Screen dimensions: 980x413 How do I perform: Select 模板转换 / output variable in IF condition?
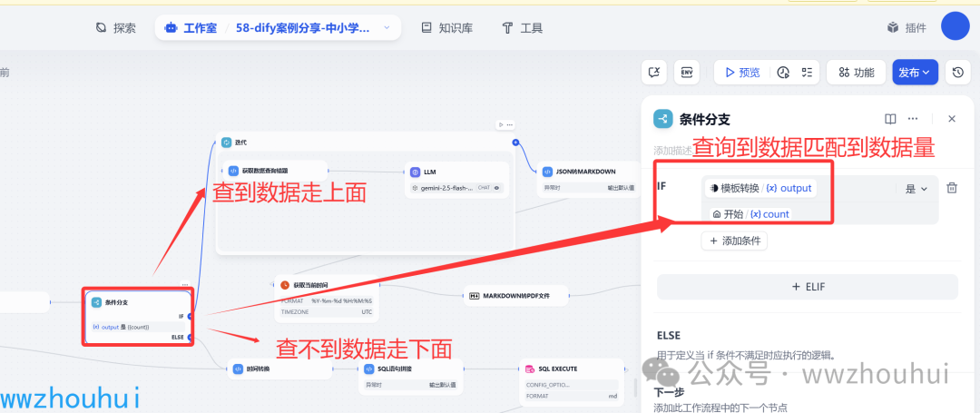pyautogui.click(x=760, y=188)
